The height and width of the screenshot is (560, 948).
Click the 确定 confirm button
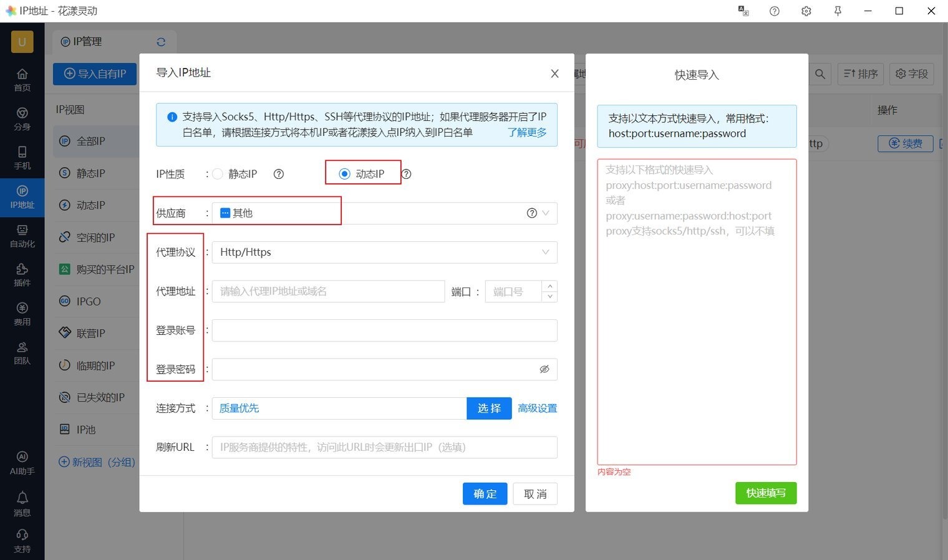coord(485,494)
